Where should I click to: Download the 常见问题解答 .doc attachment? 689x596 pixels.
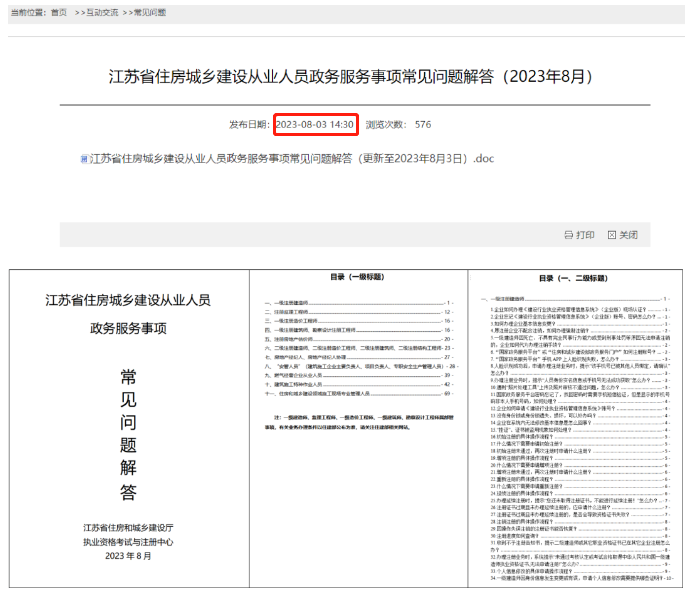(x=291, y=159)
